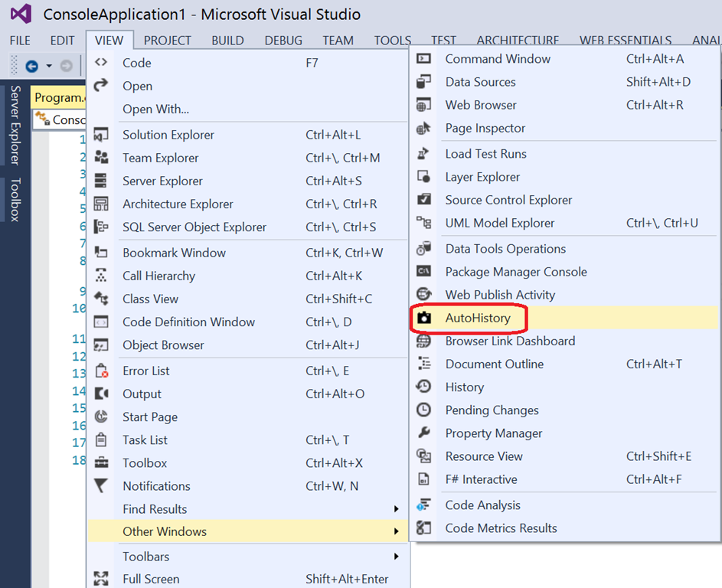Click the Full Screen icon
This screenshot has width=722, height=588.
101,578
